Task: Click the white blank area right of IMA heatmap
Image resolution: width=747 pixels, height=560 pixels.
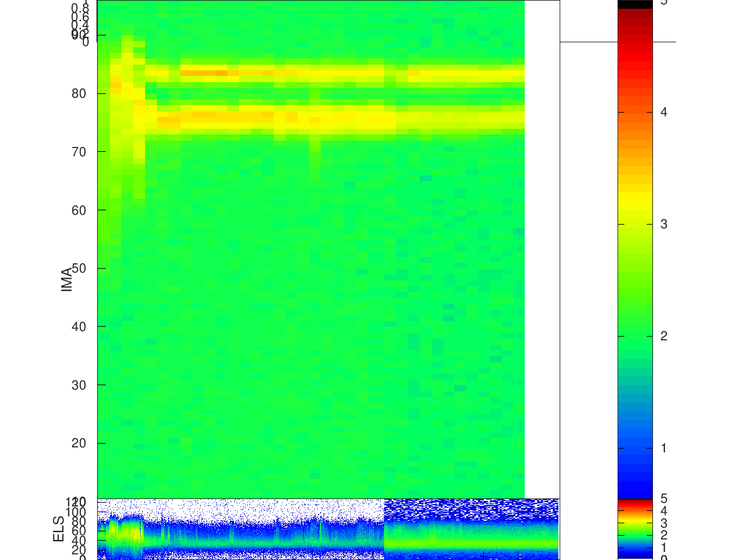Action: click(542, 249)
